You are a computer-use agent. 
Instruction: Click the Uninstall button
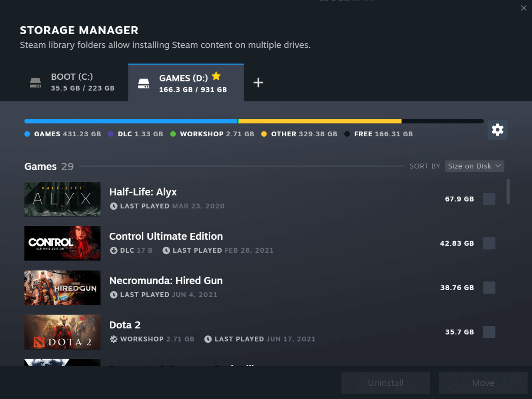point(385,383)
